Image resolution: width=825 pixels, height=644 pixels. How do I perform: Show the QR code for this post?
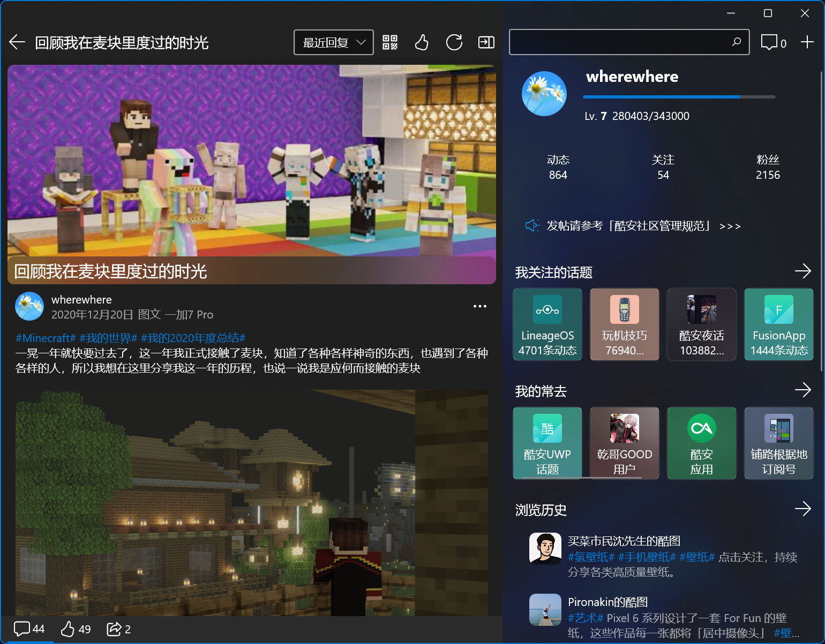pyautogui.click(x=390, y=42)
